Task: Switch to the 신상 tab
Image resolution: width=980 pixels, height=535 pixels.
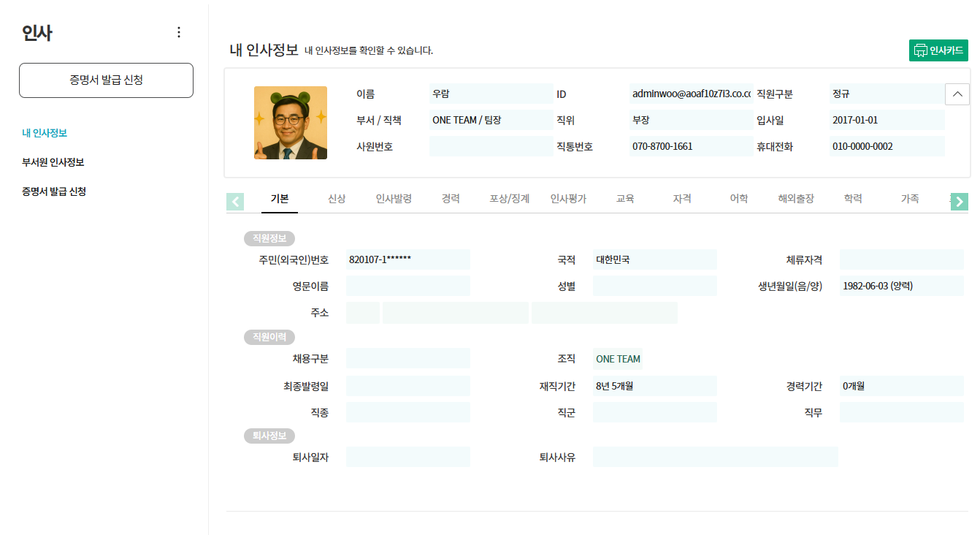Action: point(337,199)
